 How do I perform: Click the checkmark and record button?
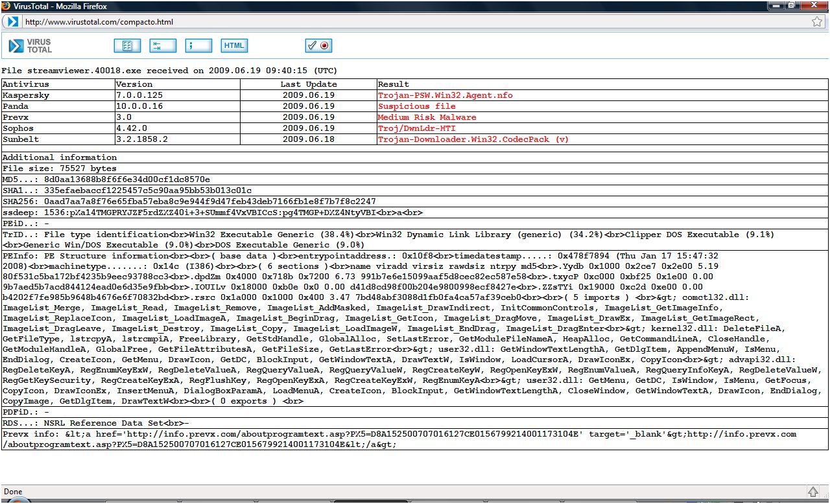318,45
